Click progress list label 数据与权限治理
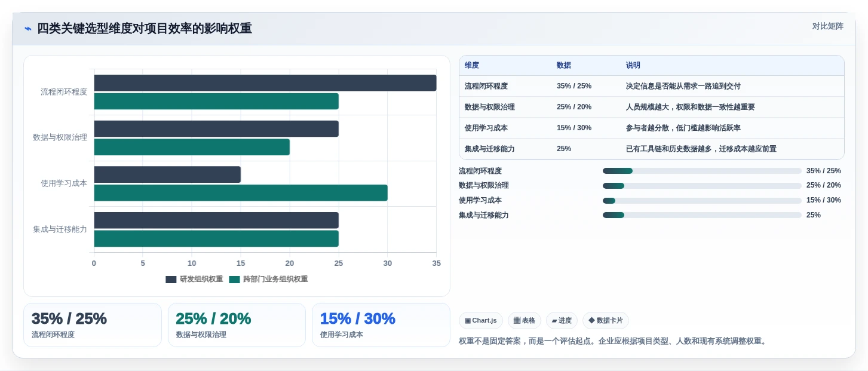Viewport: 868px width, 371px height. pyautogui.click(x=484, y=186)
